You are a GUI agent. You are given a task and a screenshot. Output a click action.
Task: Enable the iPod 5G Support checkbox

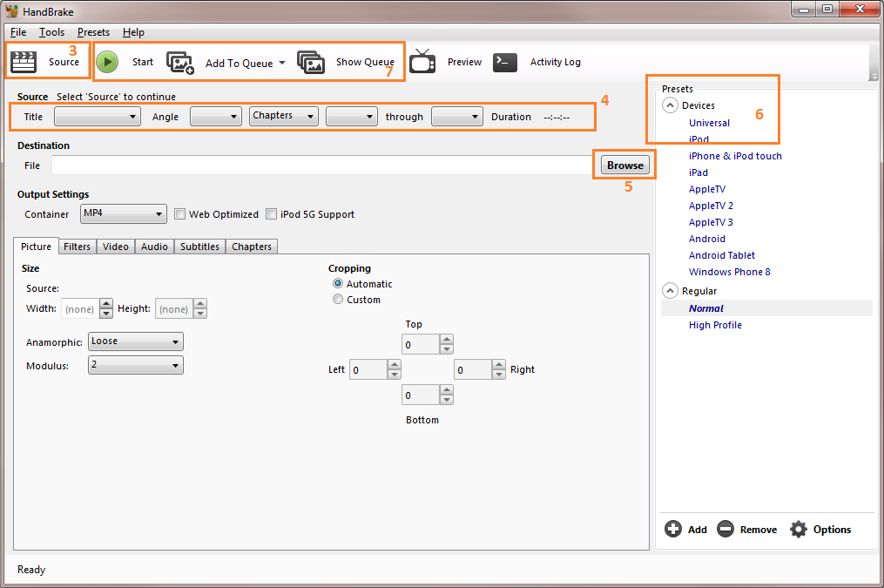click(x=271, y=214)
